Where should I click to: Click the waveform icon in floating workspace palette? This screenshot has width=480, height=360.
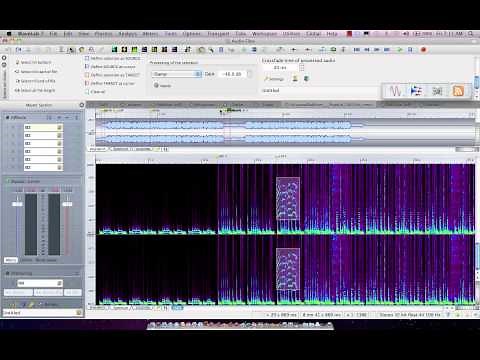click(396, 91)
